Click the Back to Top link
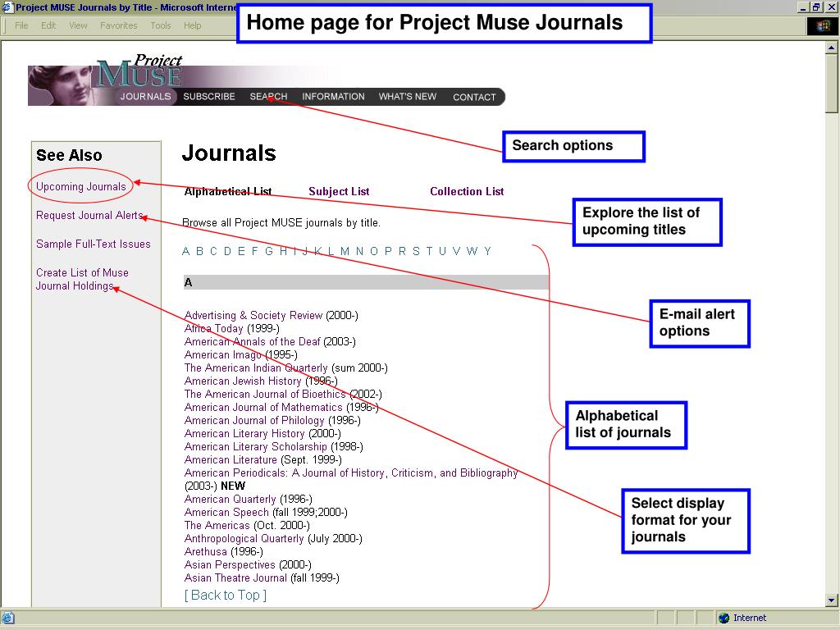 (x=225, y=596)
